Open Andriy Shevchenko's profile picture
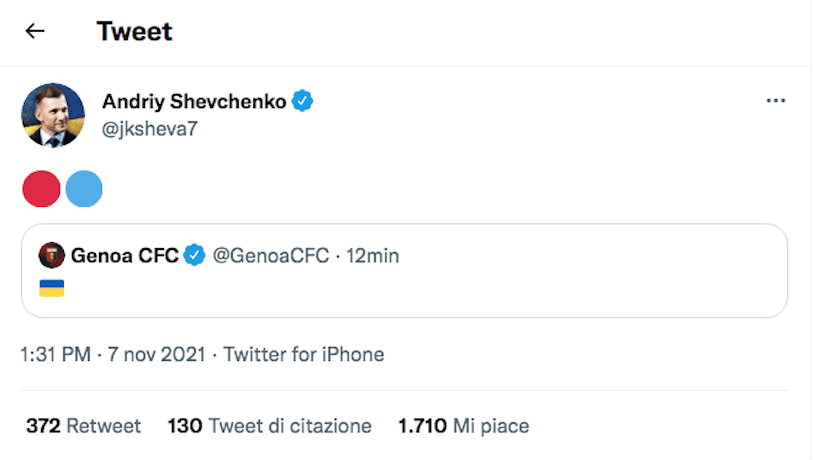Viewport: 813px width, 460px height. [53, 114]
